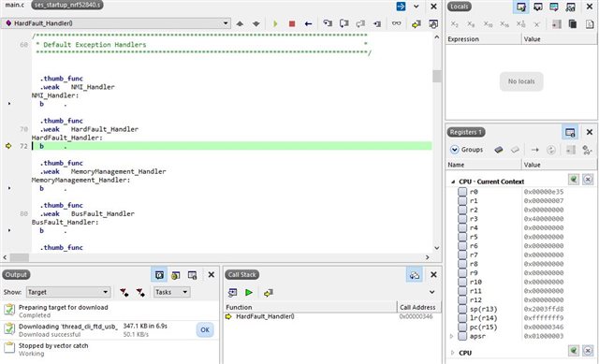599x364 pixels.
Task: Click the first Call Stack toolbar icon
Action: (x=232, y=293)
